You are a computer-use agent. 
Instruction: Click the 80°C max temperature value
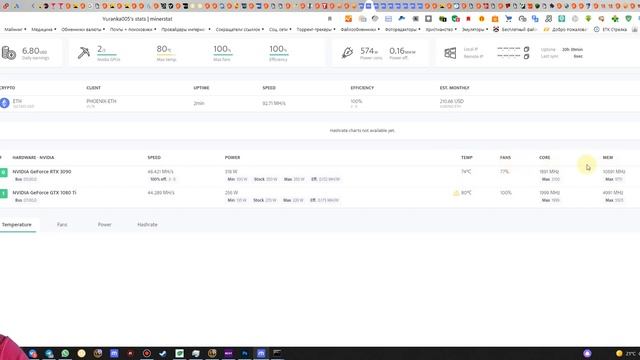coord(164,49)
